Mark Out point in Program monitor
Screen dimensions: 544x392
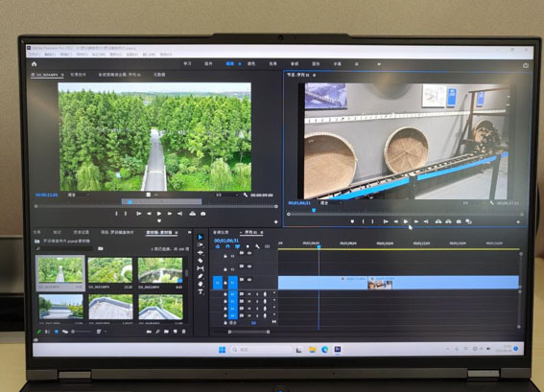[373, 221]
